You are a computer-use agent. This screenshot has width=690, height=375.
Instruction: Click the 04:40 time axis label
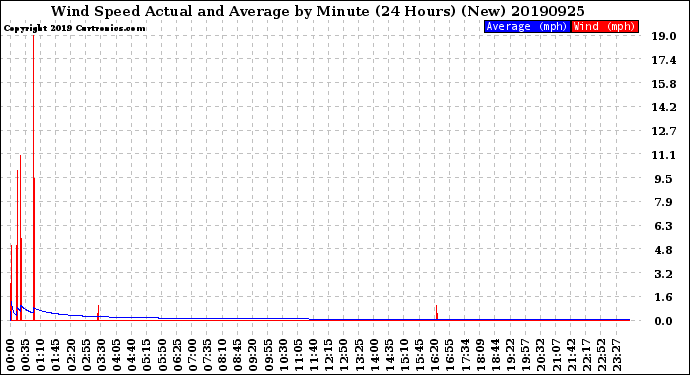(132, 355)
